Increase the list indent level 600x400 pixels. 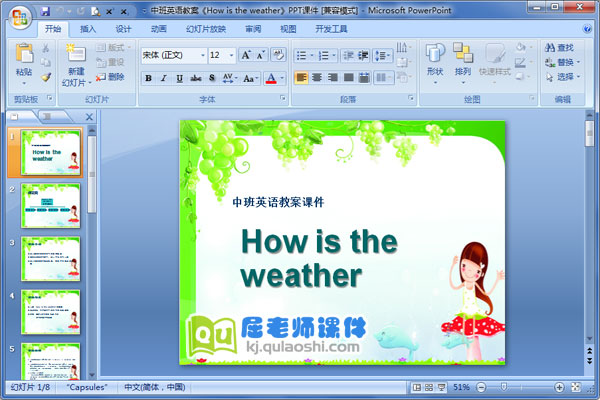[363, 56]
